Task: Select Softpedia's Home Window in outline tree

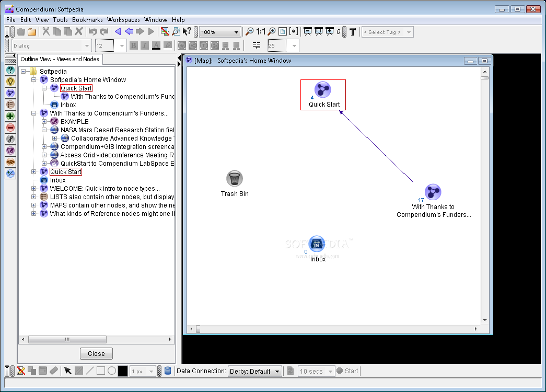Action: 88,80
